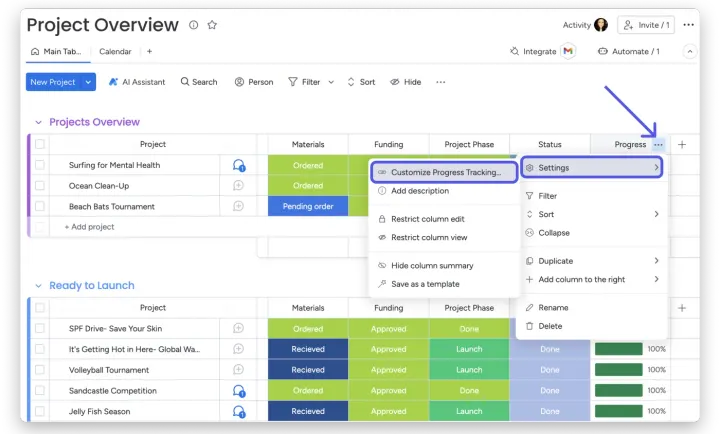Open the New Project dropdown arrow
Screen dimensions: 720x434
click(88, 82)
